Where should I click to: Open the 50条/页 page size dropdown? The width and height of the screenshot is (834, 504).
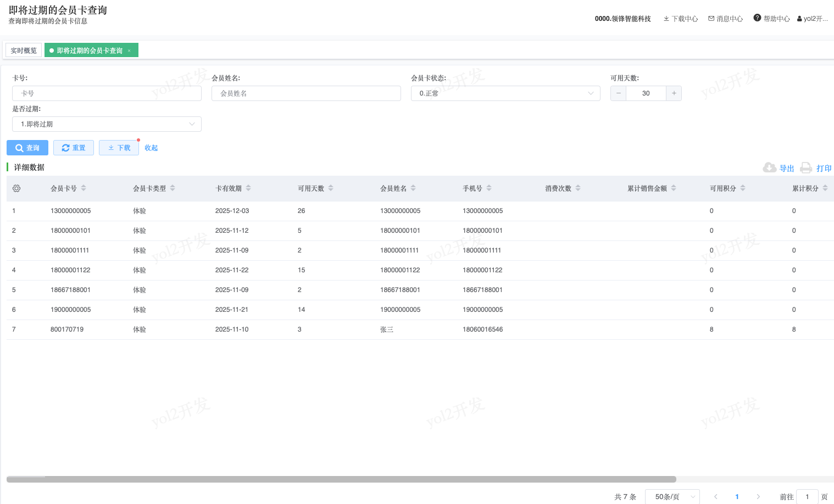point(672,497)
